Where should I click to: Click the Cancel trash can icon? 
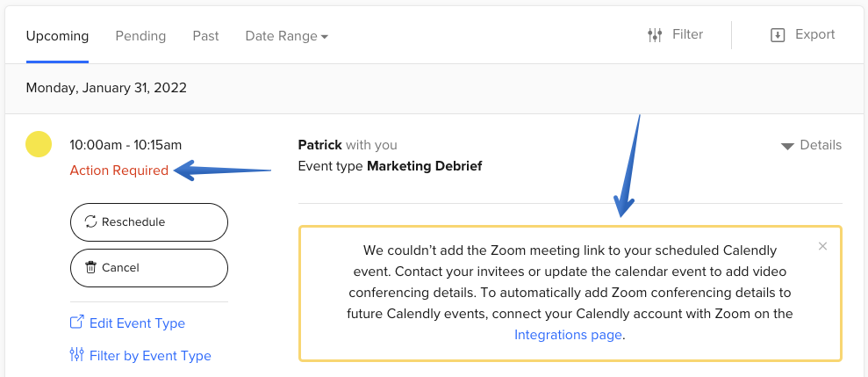[90, 268]
